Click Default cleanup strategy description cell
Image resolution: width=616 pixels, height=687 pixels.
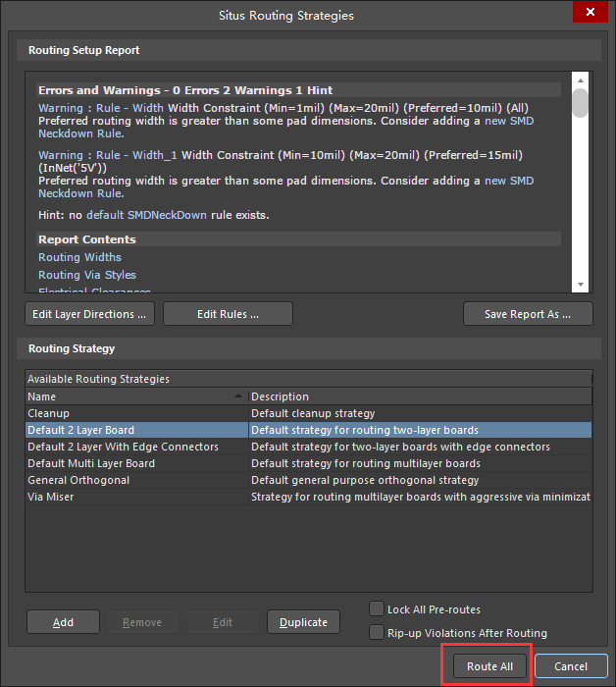tap(420, 413)
